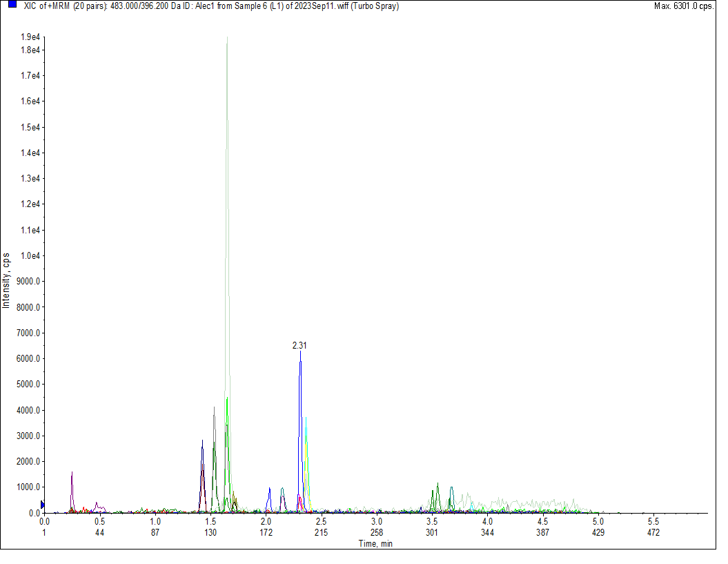
Task: Click the 1.0e4 intensity tick label
Action: click(30, 255)
